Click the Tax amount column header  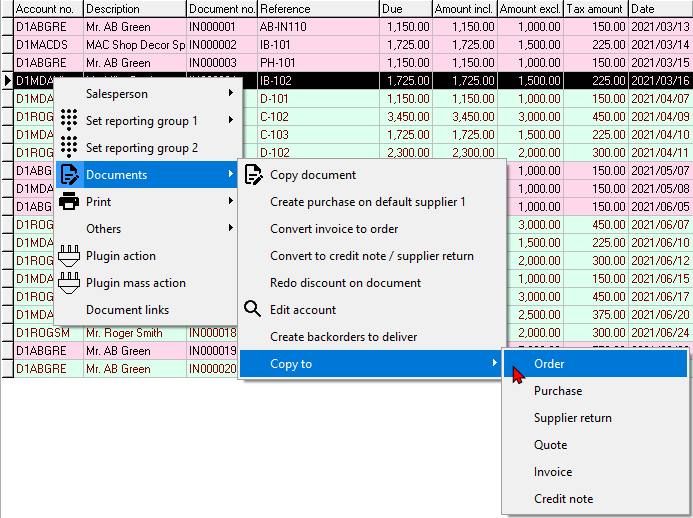(596, 9)
